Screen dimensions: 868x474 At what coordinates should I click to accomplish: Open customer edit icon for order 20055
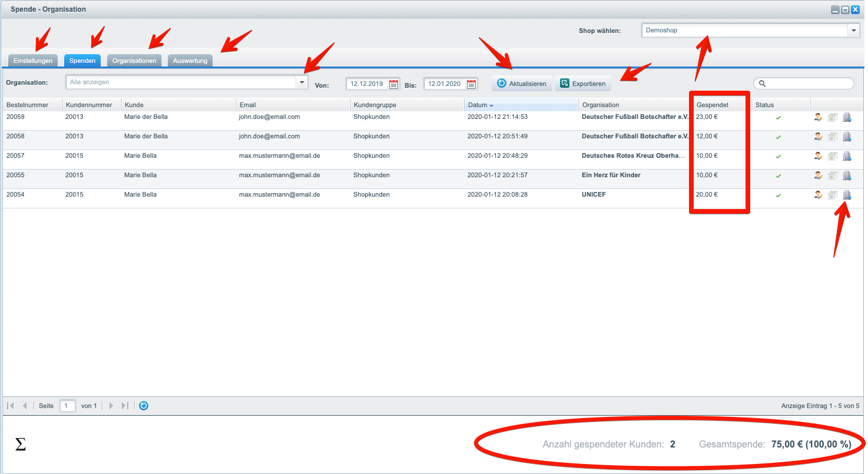click(819, 176)
